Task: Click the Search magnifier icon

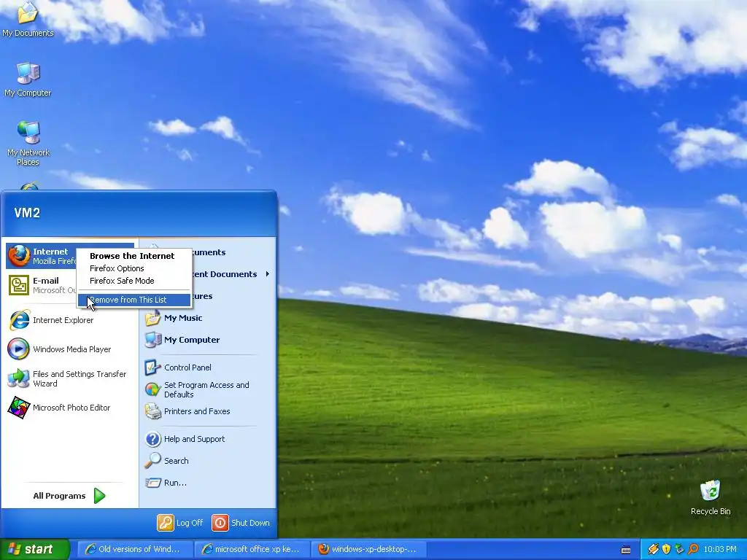Action: tap(153, 461)
